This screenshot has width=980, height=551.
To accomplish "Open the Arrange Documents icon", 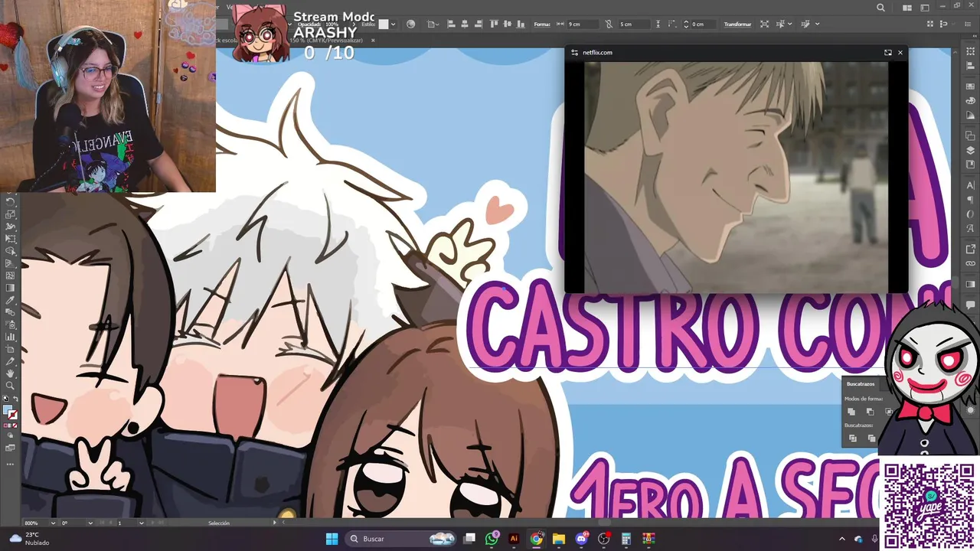I will 907,8.
